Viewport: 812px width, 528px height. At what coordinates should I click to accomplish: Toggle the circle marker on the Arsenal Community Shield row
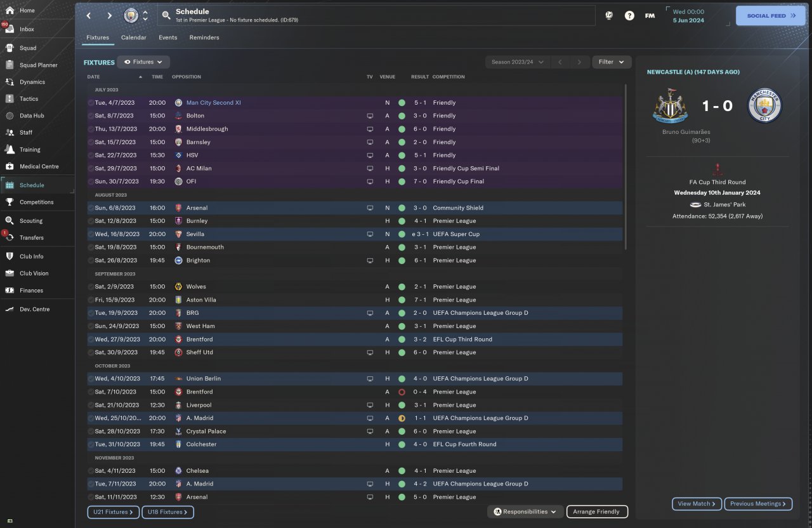tap(91, 208)
